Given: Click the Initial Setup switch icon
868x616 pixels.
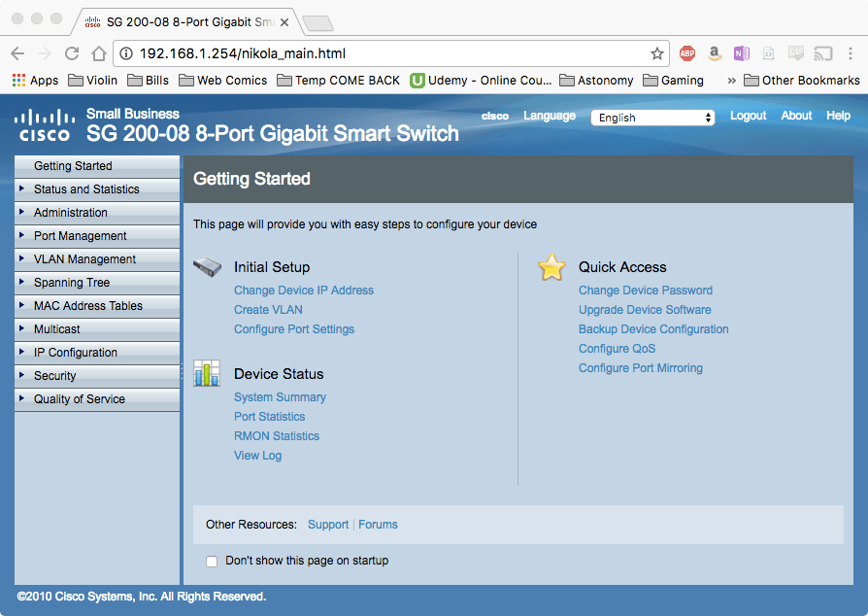Looking at the screenshot, I should pos(207,267).
